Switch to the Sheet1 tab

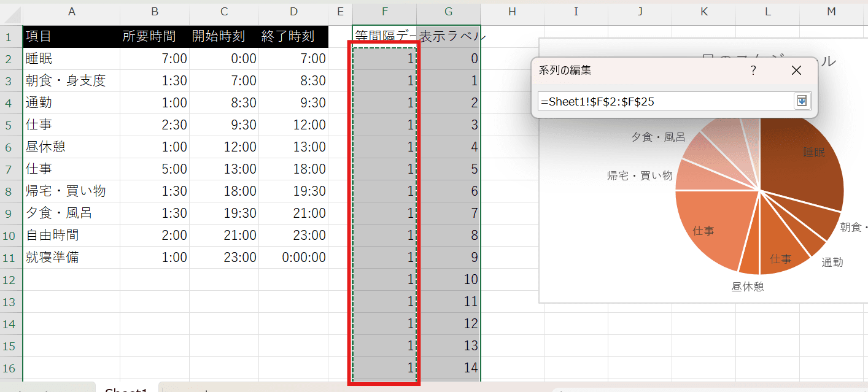126,389
